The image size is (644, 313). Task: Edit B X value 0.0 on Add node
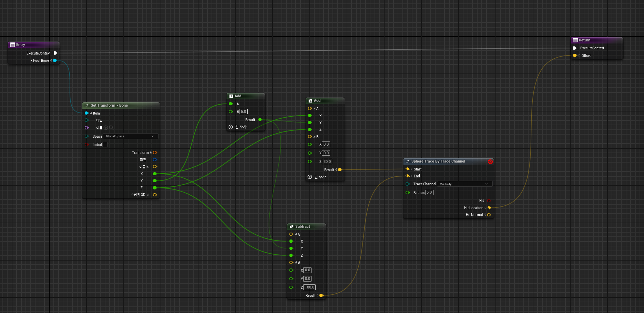click(x=326, y=145)
